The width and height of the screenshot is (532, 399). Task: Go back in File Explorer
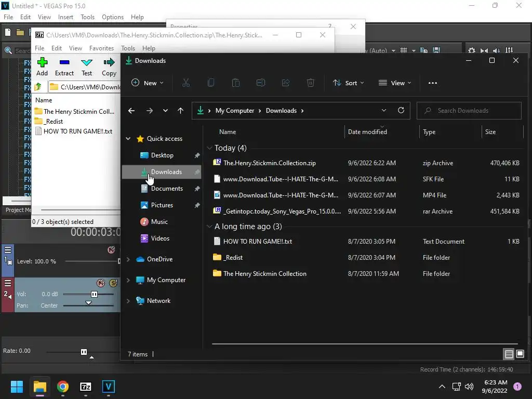(x=131, y=111)
